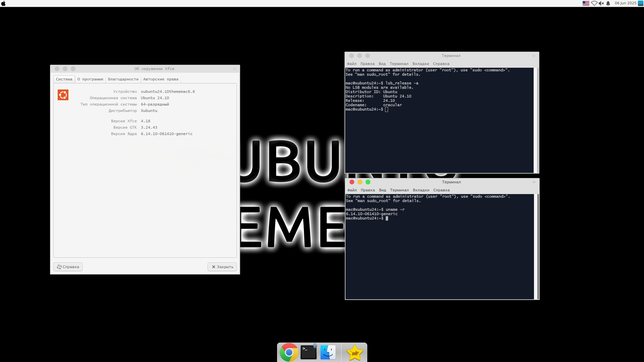Click the Закрыть button in About Xfce
This screenshot has height=362, width=644.
coord(222,267)
